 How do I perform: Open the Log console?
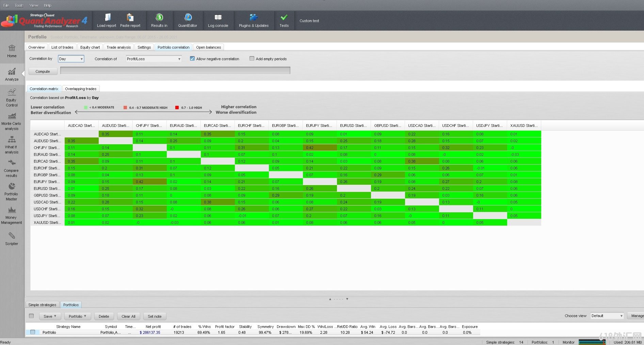point(218,18)
